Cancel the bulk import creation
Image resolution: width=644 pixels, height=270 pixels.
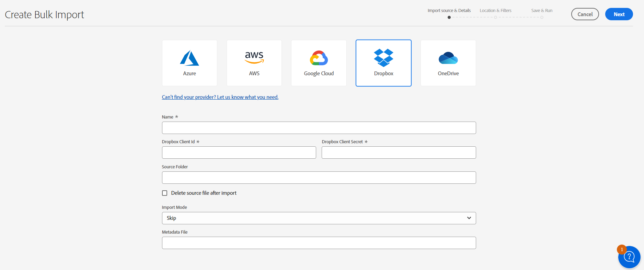click(585, 14)
